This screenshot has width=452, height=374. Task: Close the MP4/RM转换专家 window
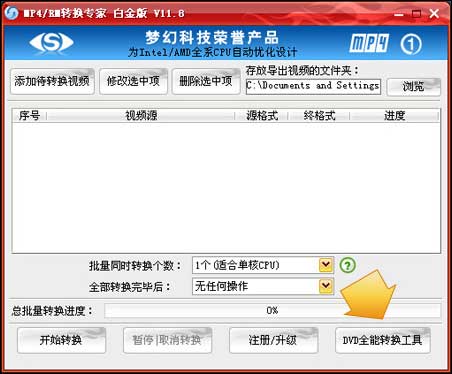pyautogui.click(x=434, y=14)
